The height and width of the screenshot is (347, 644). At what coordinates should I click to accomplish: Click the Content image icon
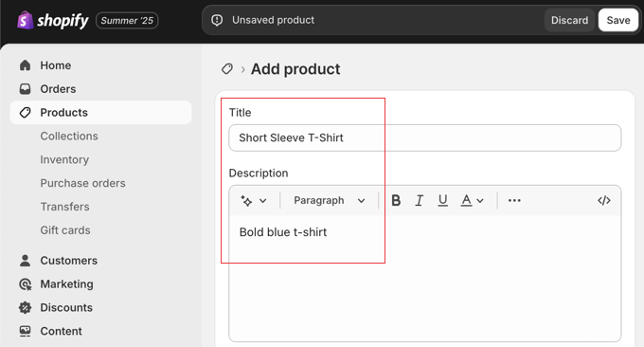coord(25,331)
